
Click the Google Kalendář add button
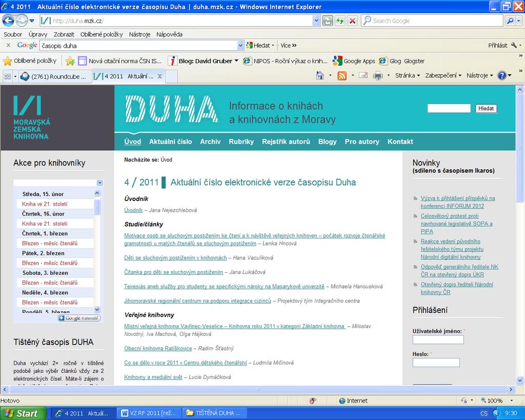pyautogui.click(x=79, y=318)
